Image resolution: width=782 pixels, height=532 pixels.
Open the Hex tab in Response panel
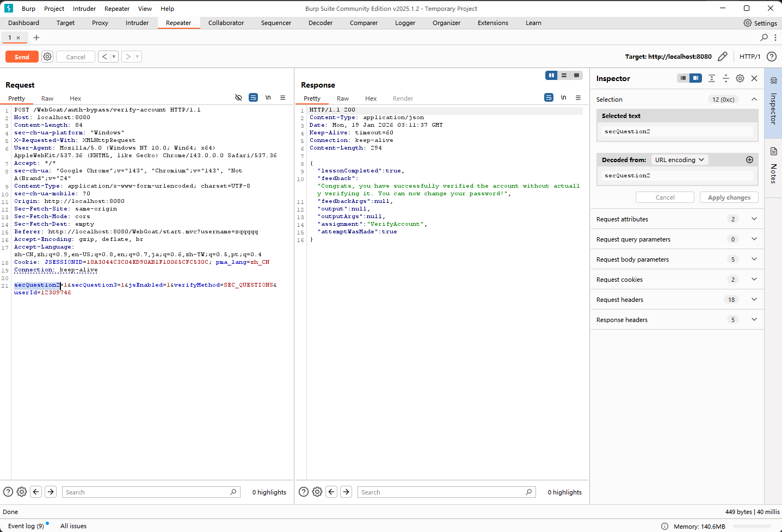[x=371, y=98]
